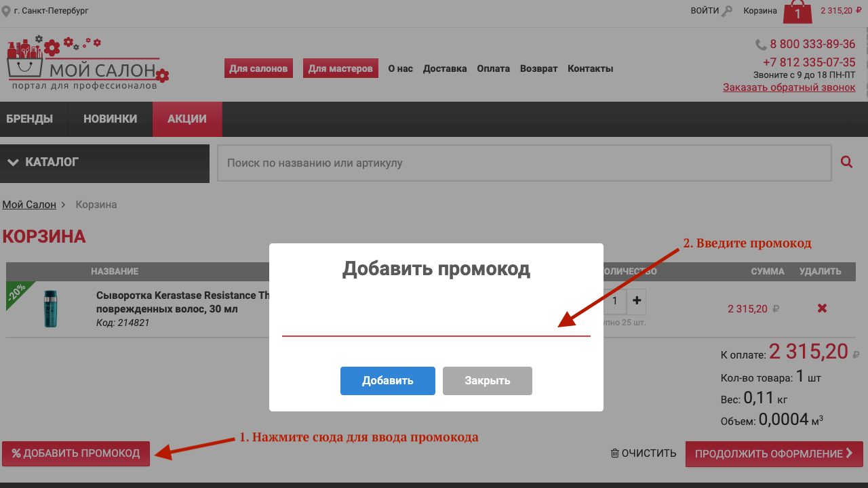Open the Новинки menu tab
Image resolution: width=868 pixels, height=488 pixels.
point(110,119)
